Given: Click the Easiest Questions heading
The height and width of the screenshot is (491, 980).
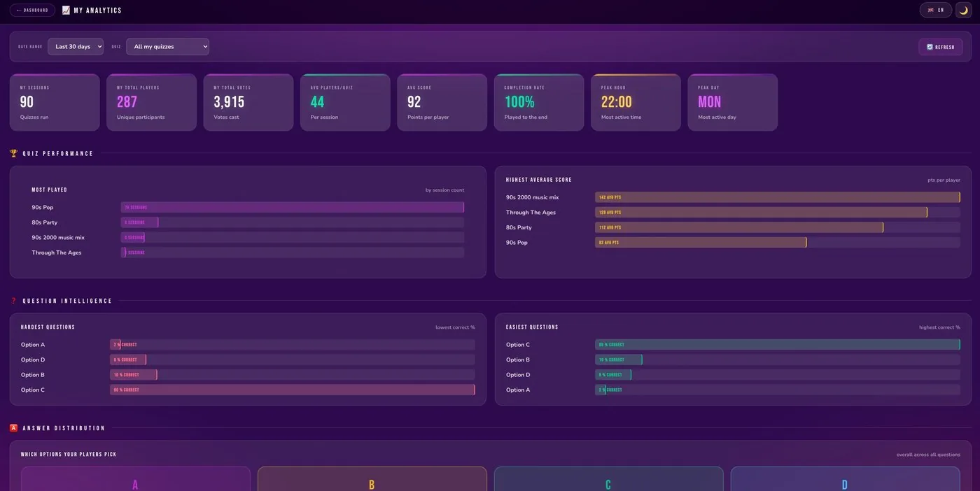Looking at the screenshot, I should click(533, 327).
